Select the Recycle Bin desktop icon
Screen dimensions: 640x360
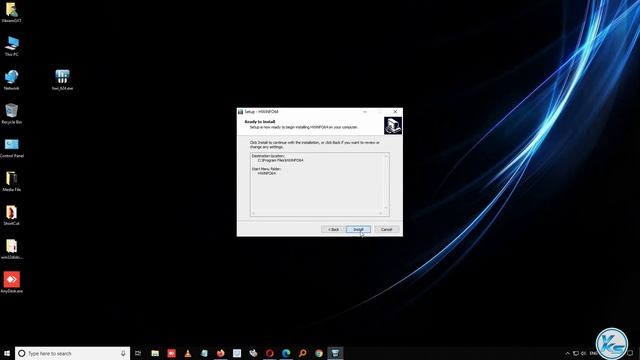click(x=11, y=113)
